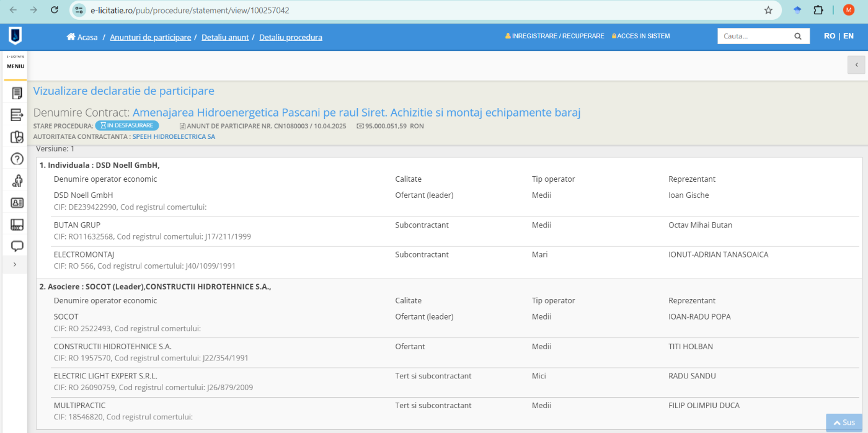This screenshot has width=868, height=433.
Task: Click the 1. Individuala : DSD Noell GmbH heading
Action: 99,165
